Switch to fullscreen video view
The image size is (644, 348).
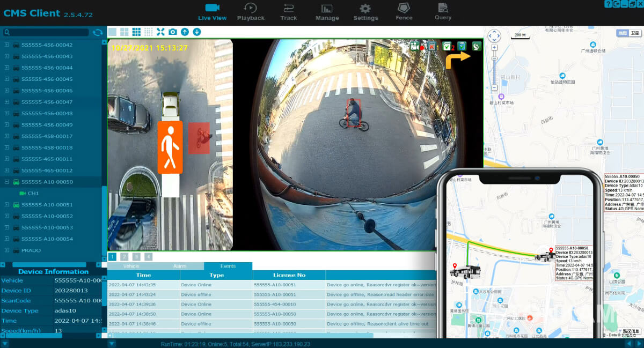click(x=160, y=32)
